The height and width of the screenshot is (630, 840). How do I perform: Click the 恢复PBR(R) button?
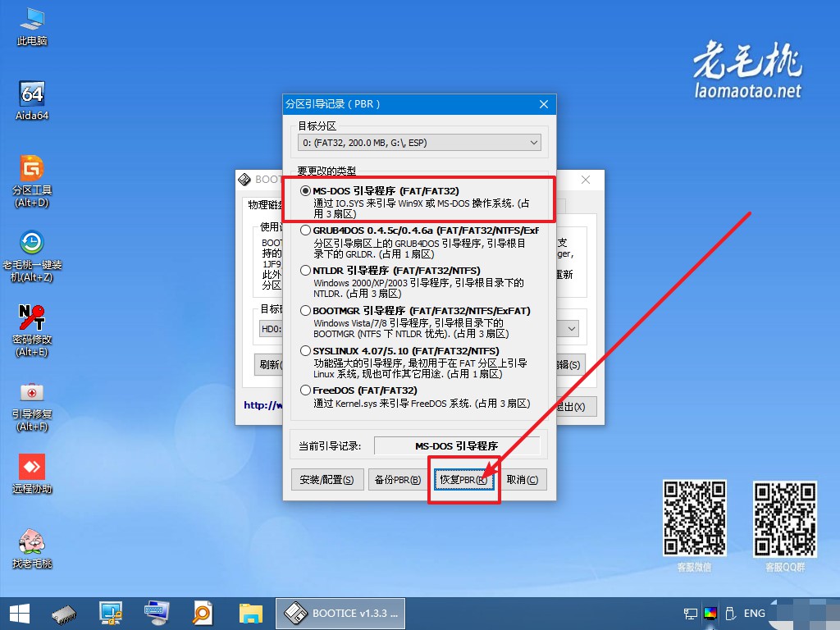click(x=464, y=479)
